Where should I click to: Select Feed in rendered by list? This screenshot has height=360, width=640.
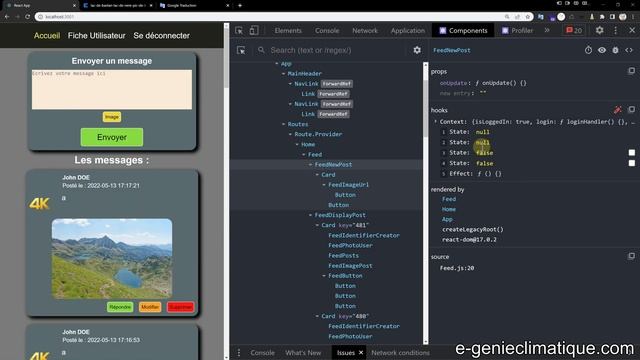(449, 199)
